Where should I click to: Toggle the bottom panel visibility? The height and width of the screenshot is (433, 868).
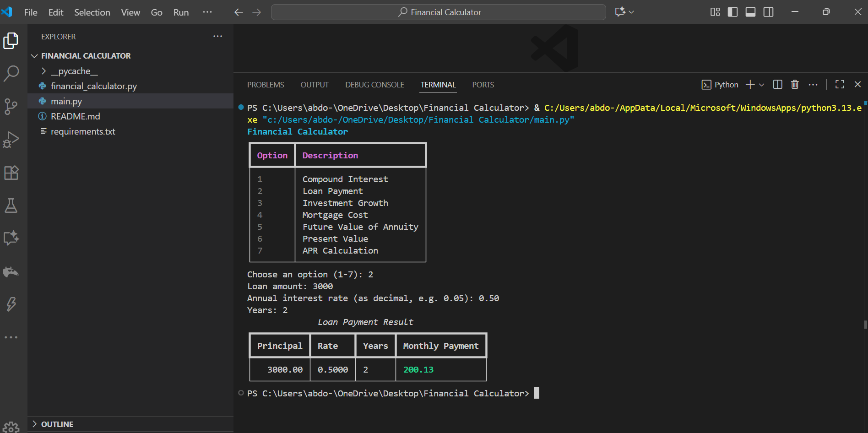[x=750, y=12]
